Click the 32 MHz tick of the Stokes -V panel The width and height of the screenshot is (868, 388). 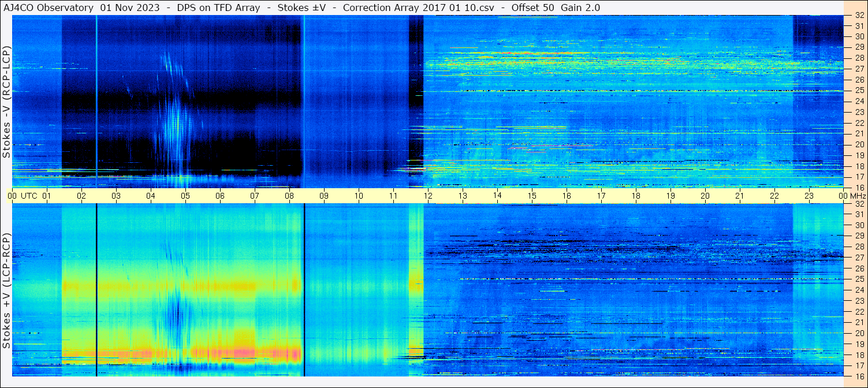[859, 16]
